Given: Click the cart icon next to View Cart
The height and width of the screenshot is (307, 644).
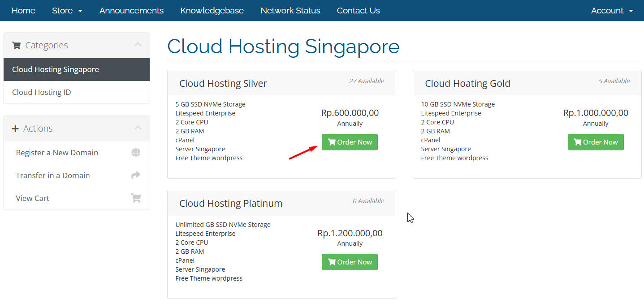Looking at the screenshot, I should coord(136,198).
